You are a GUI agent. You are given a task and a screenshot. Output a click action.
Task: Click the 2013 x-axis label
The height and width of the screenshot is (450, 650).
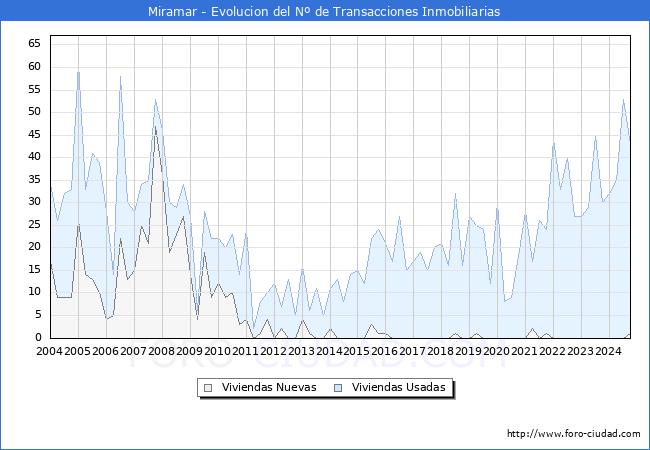click(301, 351)
